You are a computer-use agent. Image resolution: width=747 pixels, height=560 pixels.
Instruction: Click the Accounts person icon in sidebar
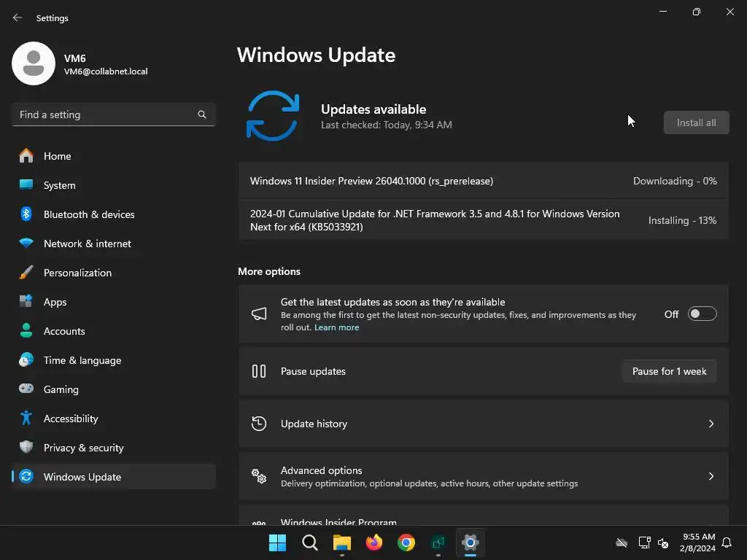coord(26,330)
